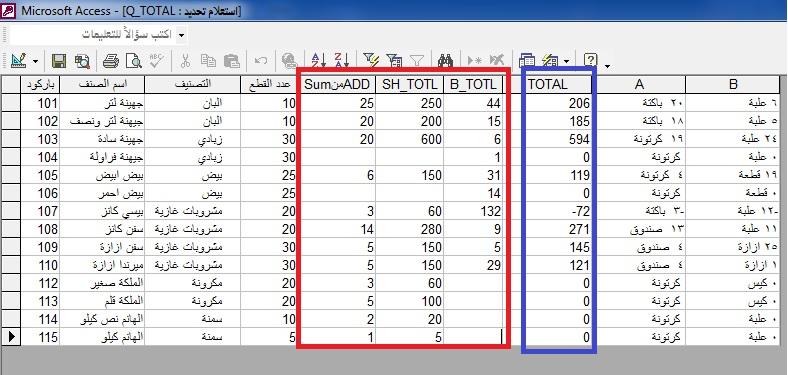The width and height of the screenshot is (788, 375).
Task: Select the باركود column header
Action: 41,84
